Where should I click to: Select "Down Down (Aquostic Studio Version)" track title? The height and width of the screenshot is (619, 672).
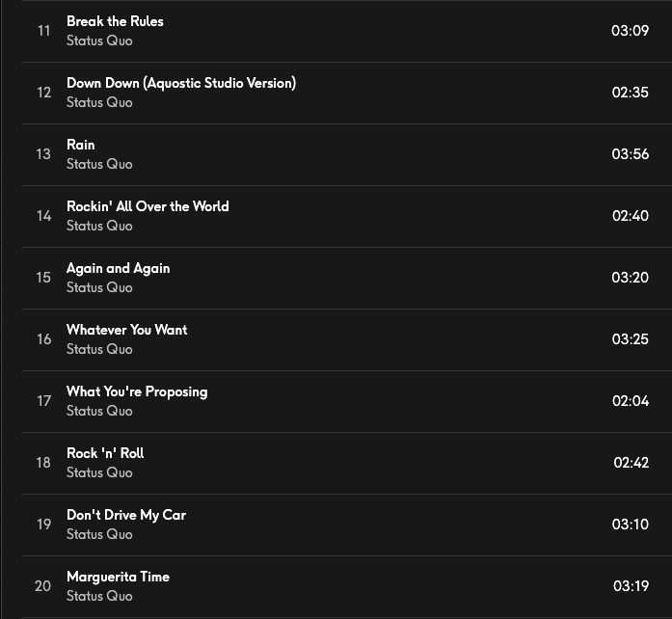(181, 83)
